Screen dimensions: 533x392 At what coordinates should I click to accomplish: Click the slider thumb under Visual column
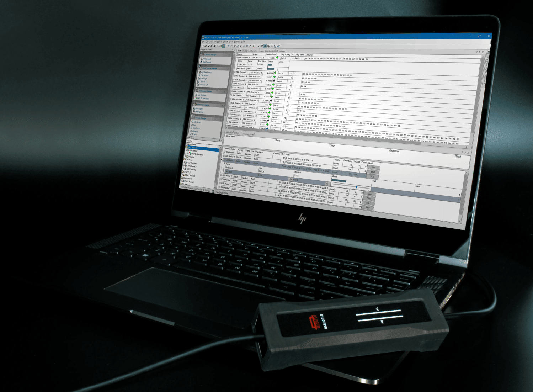(x=357, y=187)
